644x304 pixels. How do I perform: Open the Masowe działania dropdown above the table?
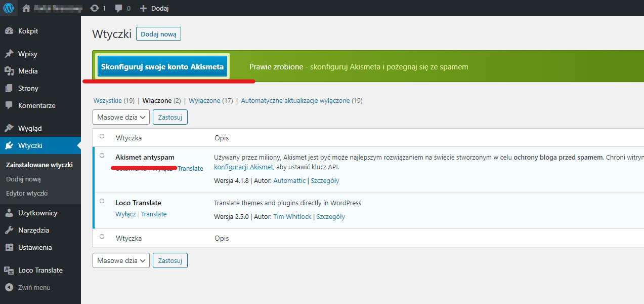click(x=121, y=117)
